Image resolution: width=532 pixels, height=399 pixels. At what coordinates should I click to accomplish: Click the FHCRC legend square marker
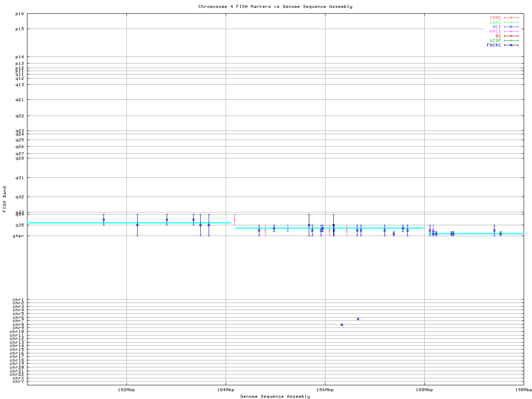point(511,45)
